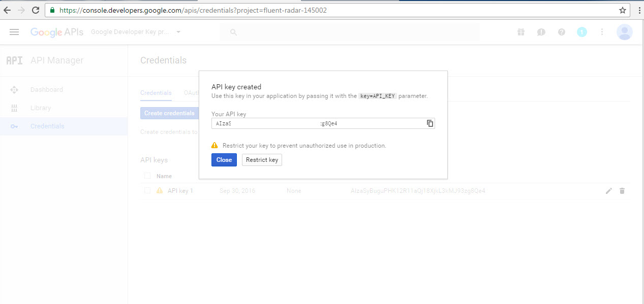The image size is (644, 304).
Task: Open the account avatar menu
Action: click(624, 31)
